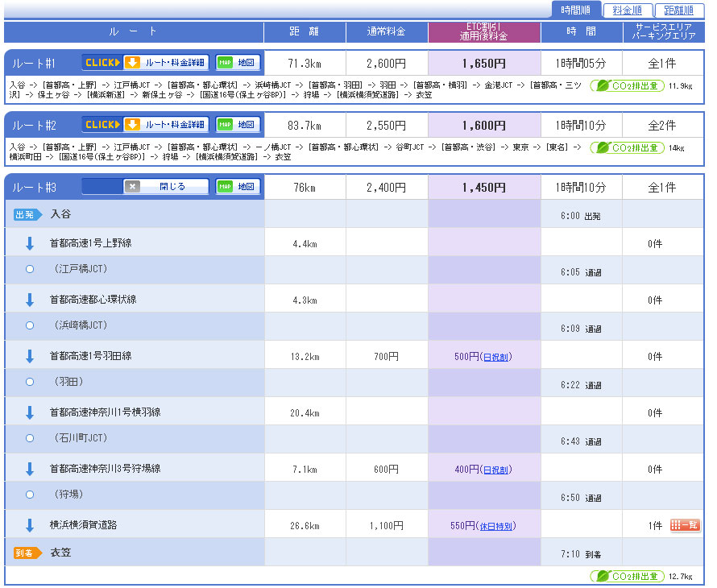Open the map for Route #3
Viewport: 717px width, 588px height.
point(238,187)
